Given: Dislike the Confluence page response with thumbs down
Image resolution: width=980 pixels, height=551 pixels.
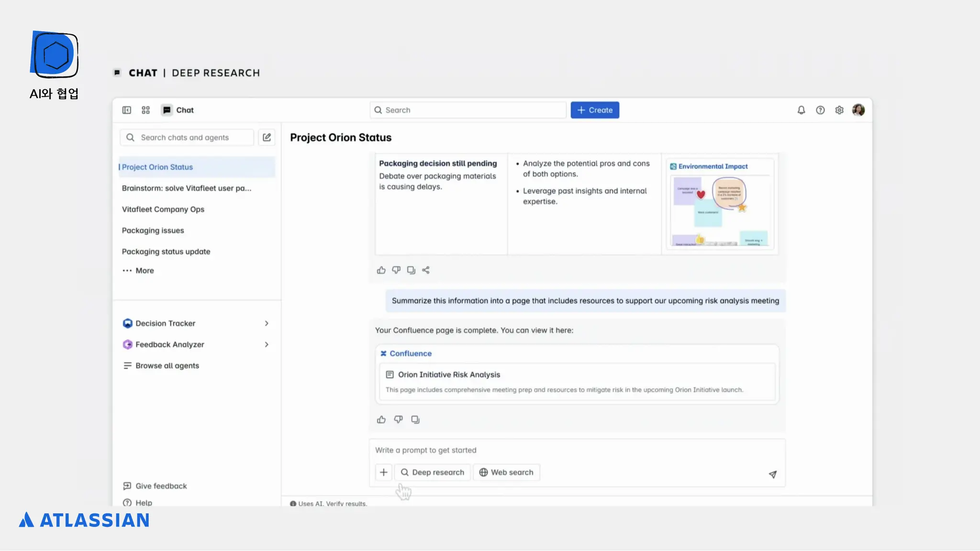Looking at the screenshot, I should coord(398,419).
